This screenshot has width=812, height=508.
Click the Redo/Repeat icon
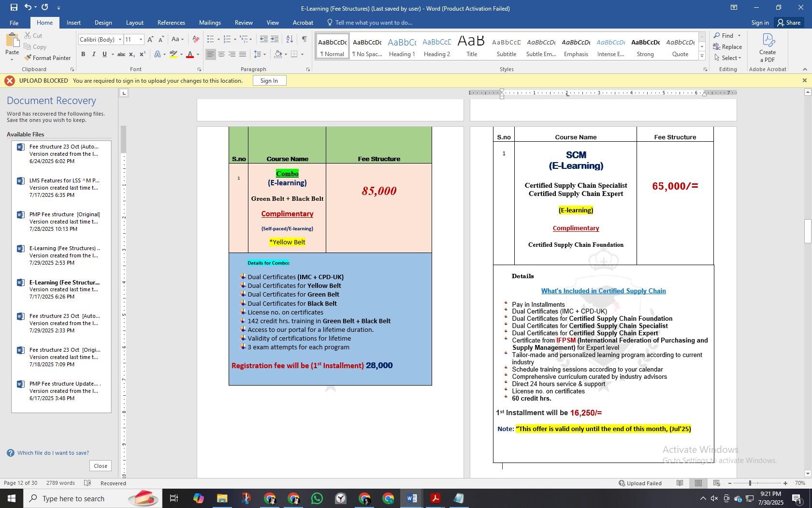pos(45,7)
